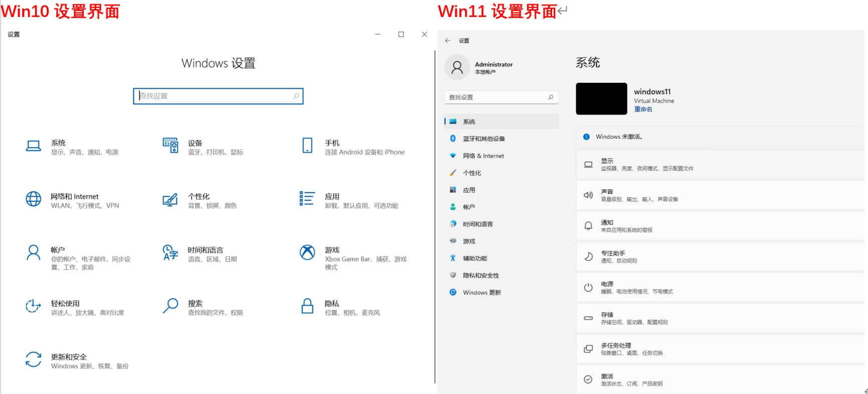The width and height of the screenshot is (868, 394).
Task: Select 时间和语言 in the Win11 sidebar
Action: click(x=501, y=224)
